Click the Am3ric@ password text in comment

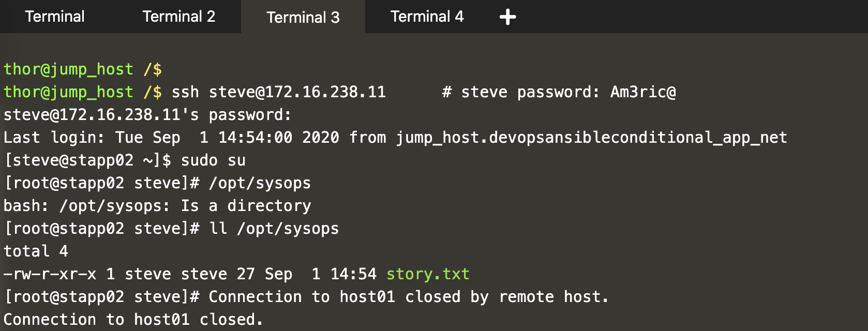click(643, 92)
